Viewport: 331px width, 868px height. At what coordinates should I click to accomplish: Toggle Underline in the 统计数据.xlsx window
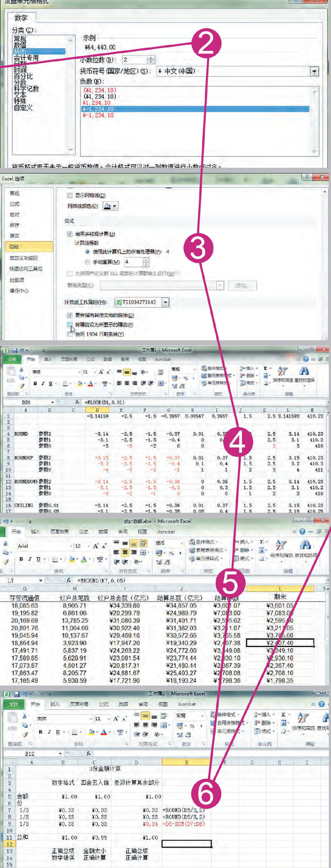point(37,558)
